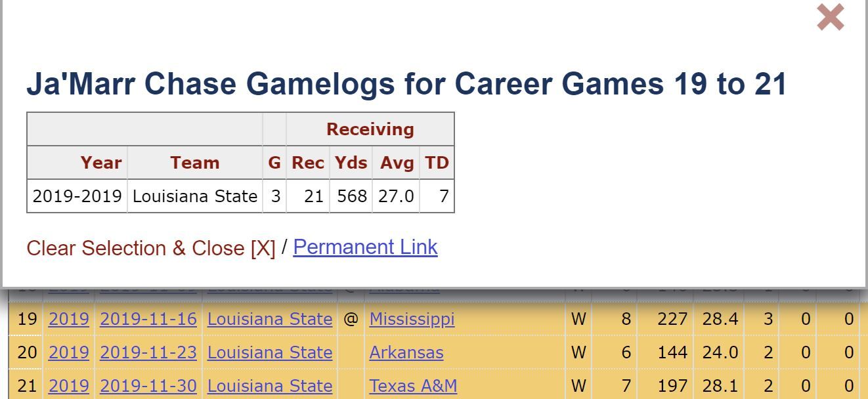Click the Yds column header in popup table
The image size is (868, 399).
351,163
